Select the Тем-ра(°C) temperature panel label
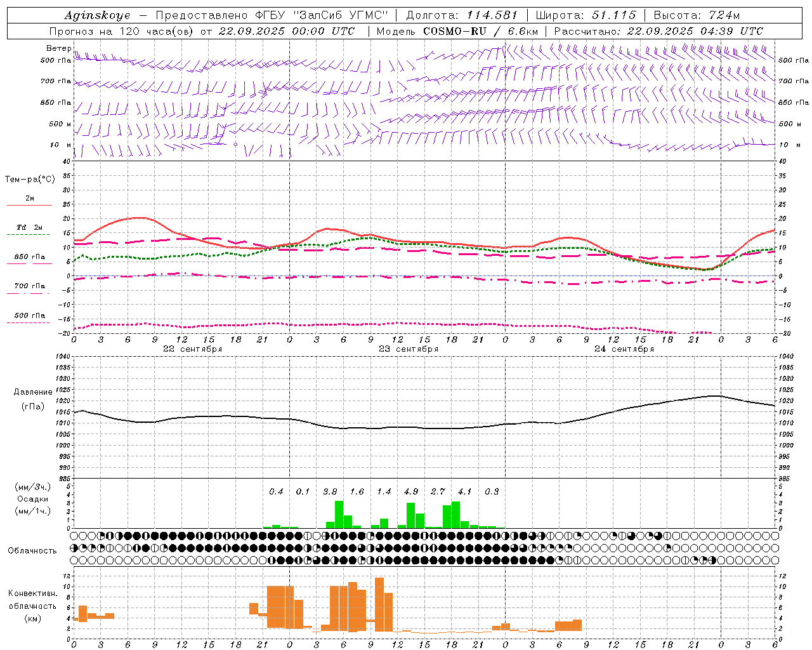Image resolution: width=812 pixels, height=650 pixels. (x=30, y=180)
